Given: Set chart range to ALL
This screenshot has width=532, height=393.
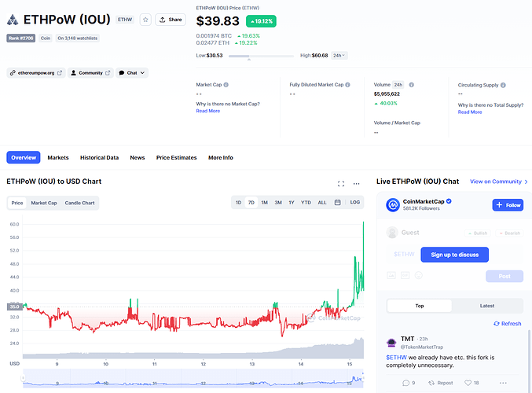Looking at the screenshot, I should click(322, 202).
